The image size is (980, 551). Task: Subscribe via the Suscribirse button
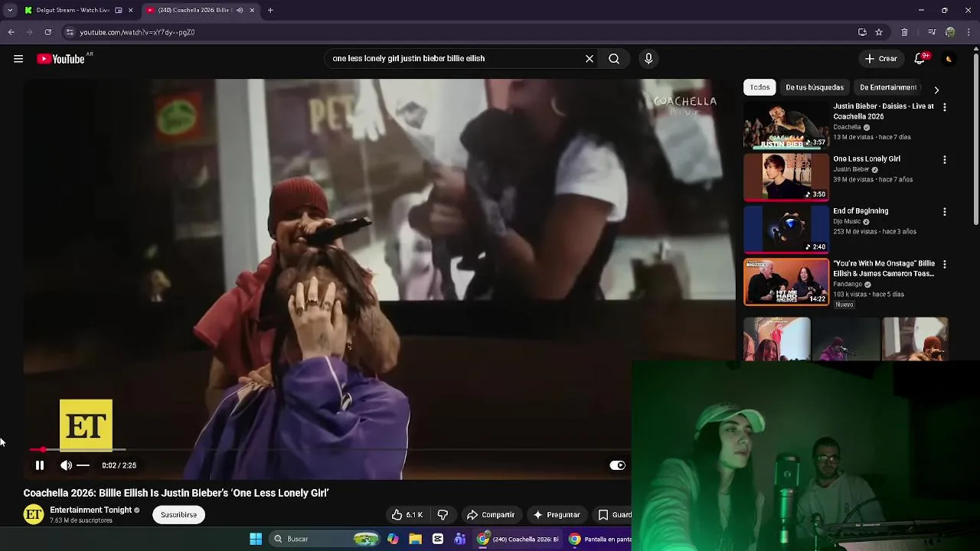tap(178, 515)
